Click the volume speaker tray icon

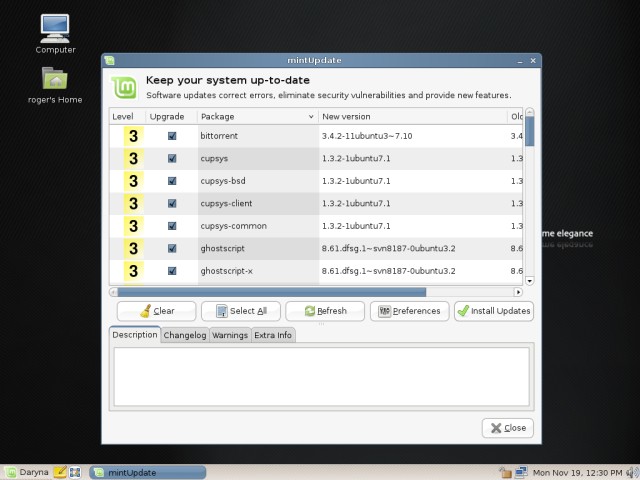632,473
